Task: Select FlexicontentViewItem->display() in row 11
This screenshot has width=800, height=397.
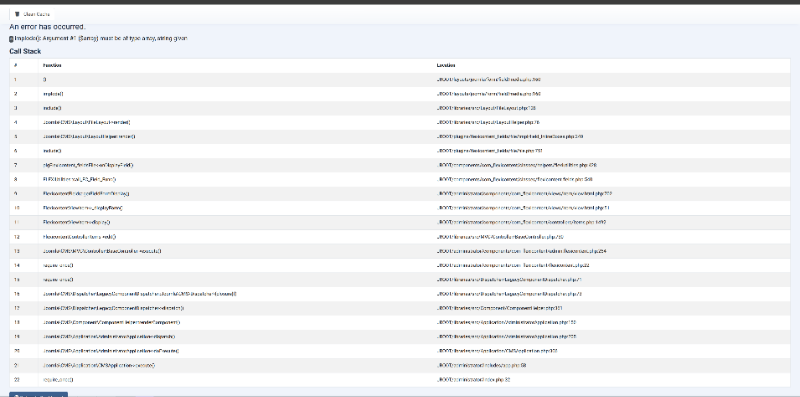Action: point(77,222)
